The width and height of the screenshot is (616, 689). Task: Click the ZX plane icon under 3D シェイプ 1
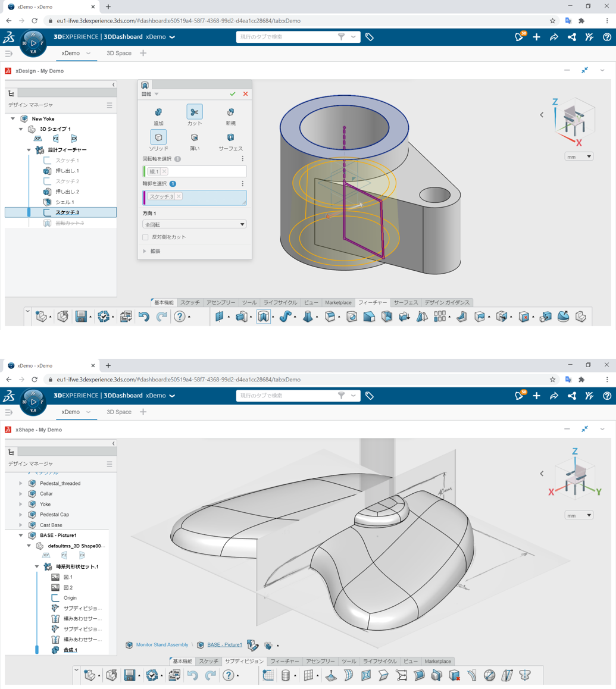click(74, 139)
